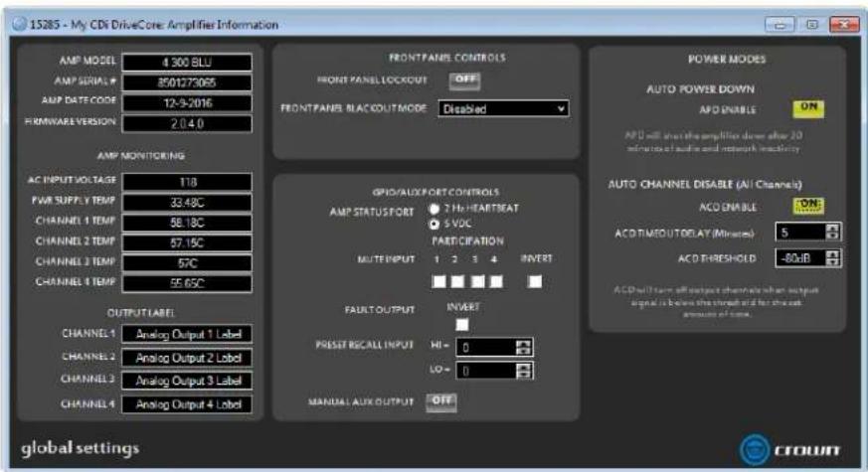This screenshot has width=868, height=472.
Task: Toggle APD Enable ON switch
Action: tap(808, 108)
